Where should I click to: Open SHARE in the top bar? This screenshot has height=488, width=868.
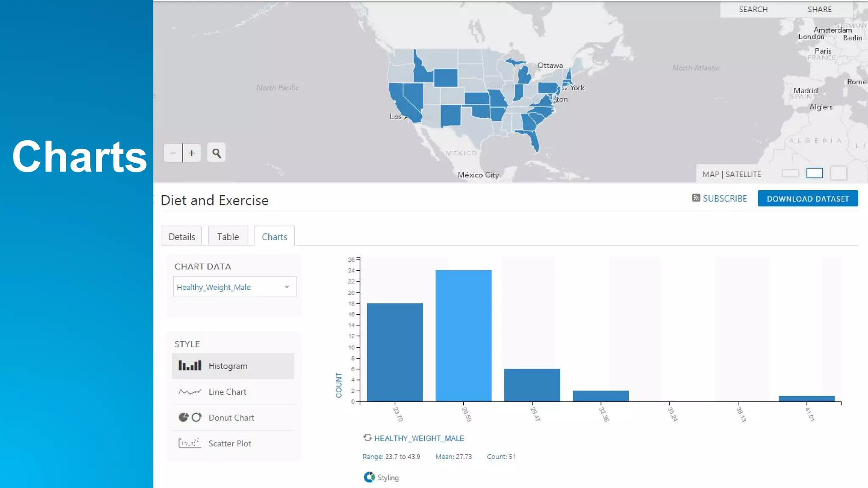click(x=819, y=9)
